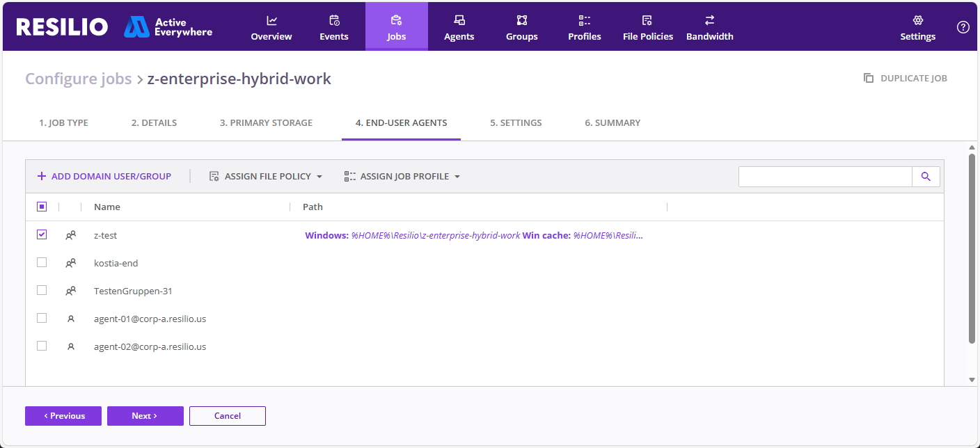This screenshot has width=980, height=448.
Task: Select the agent-02@corp-a.resilio.us name text
Action: (x=150, y=347)
